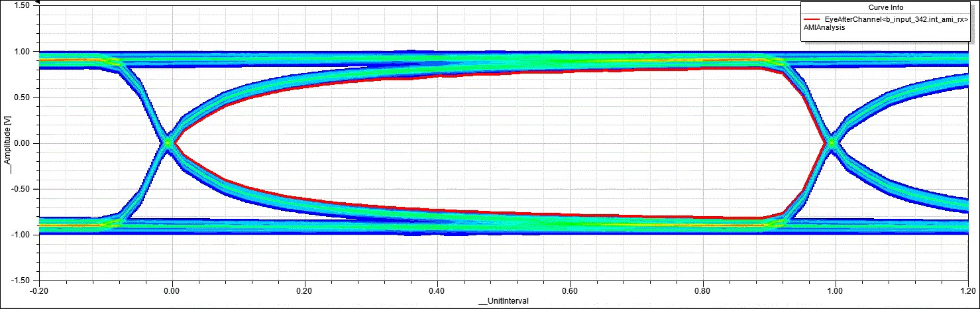The image size is (980, 309).
Task: Click the 0.50 Y-axis tick label
Action: pos(23,97)
